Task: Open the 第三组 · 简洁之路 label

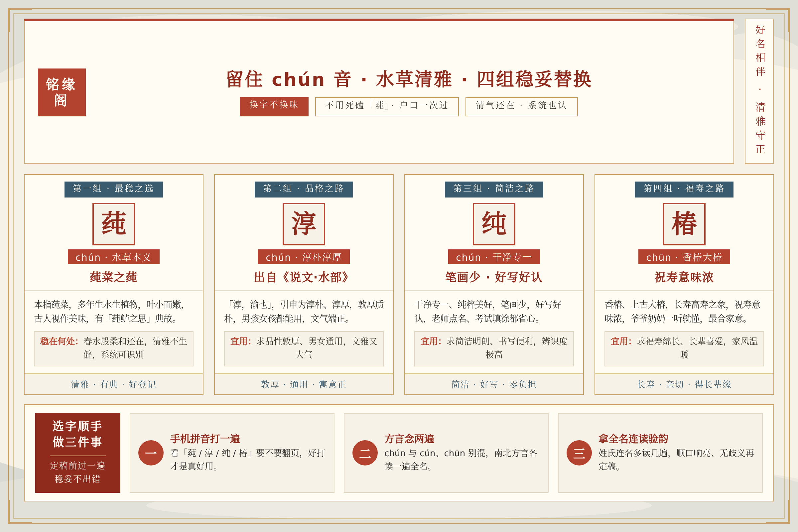Action: 494,189
